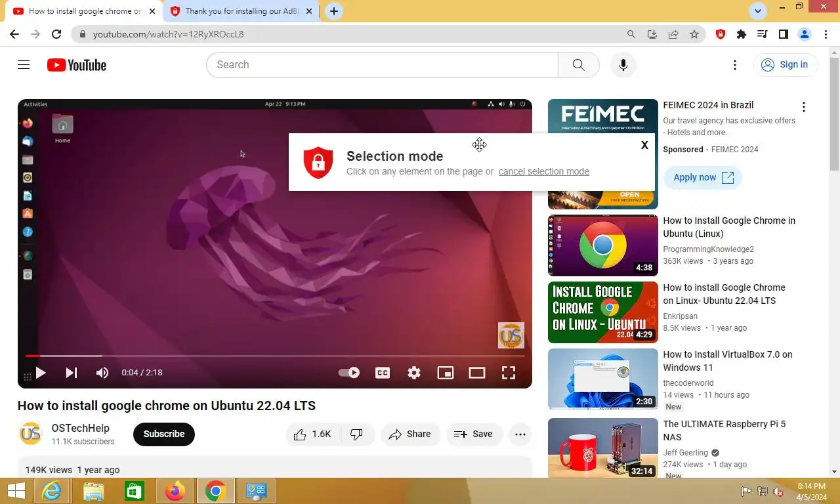Click Apply now on FEIMEC ad
Image resolution: width=840 pixels, height=504 pixels.
click(703, 177)
